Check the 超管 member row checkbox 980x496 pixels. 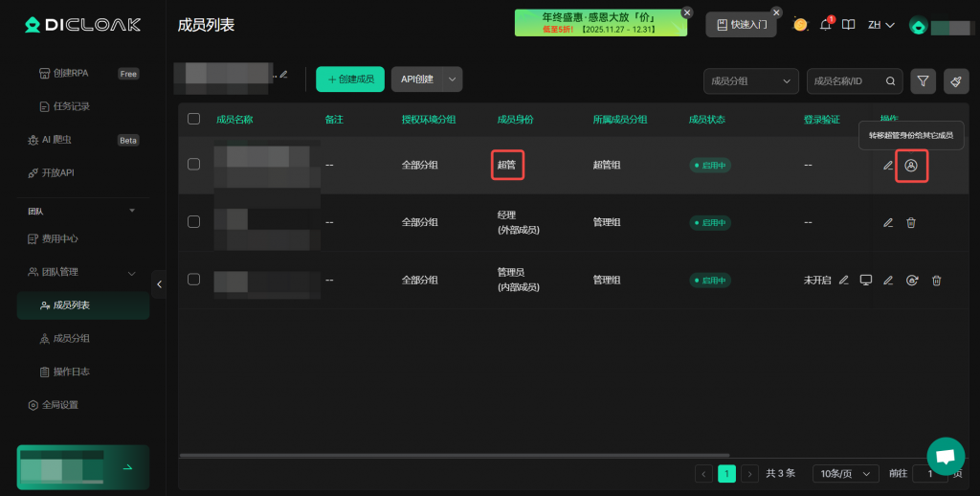[194, 165]
